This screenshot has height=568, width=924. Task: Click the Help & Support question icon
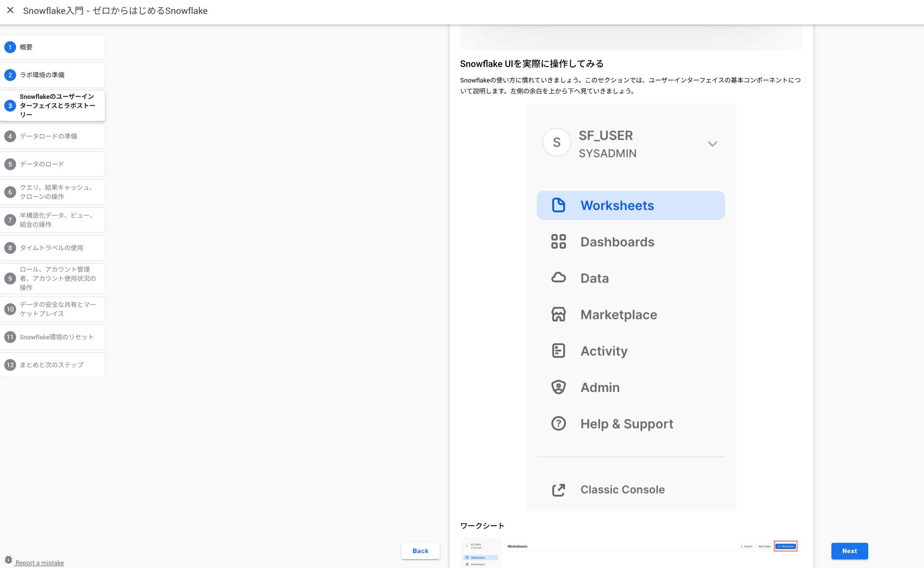558,423
